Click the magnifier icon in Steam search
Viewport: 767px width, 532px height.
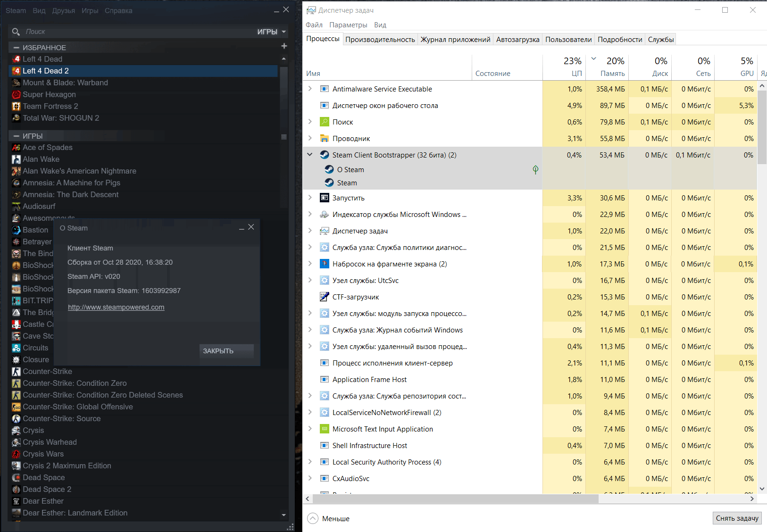[x=16, y=32]
